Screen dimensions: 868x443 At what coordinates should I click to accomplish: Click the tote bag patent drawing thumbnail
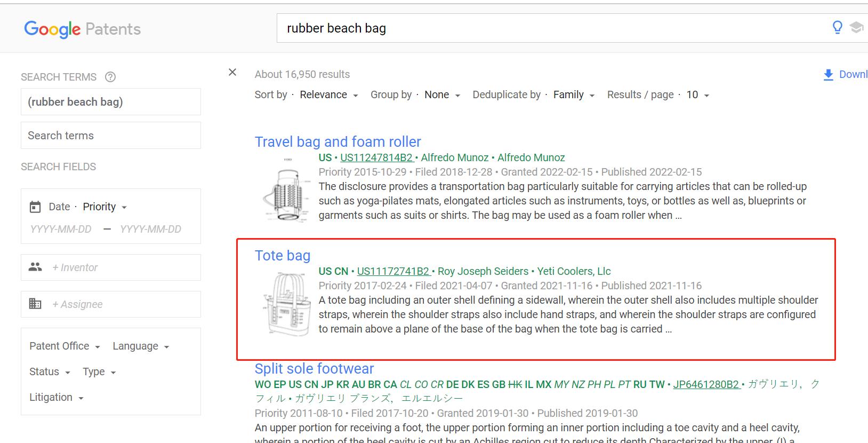tap(286, 303)
